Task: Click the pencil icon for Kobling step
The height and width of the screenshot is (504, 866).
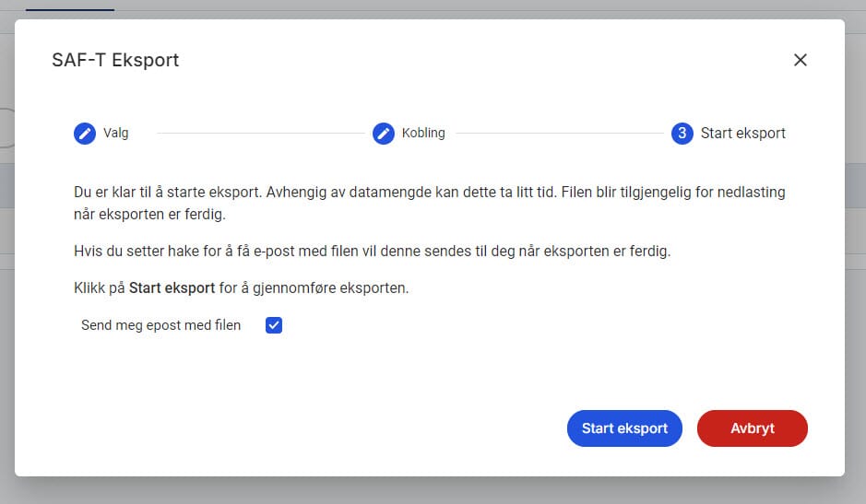Action: coord(384,134)
